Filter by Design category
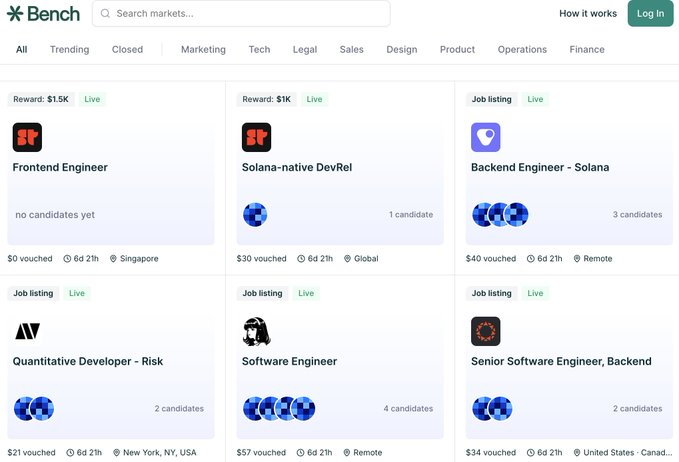The image size is (679, 462). pos(401,49)
